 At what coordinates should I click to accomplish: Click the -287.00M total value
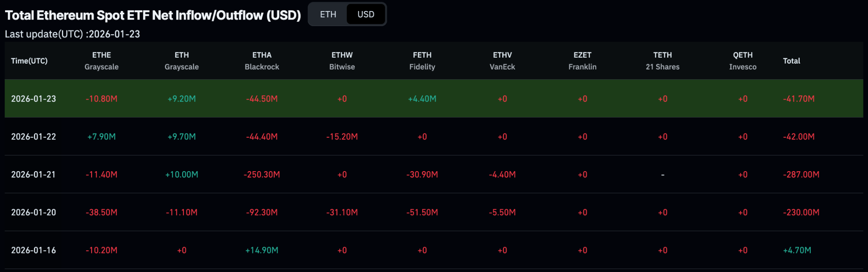click(x=801, y=175)
